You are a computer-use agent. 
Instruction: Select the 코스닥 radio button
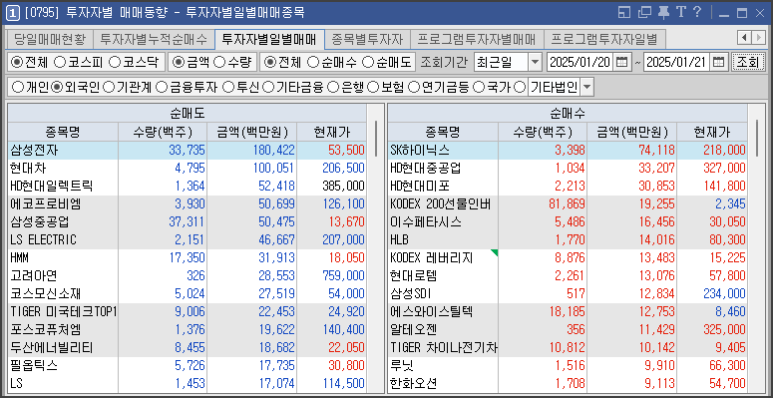(114, 62)
